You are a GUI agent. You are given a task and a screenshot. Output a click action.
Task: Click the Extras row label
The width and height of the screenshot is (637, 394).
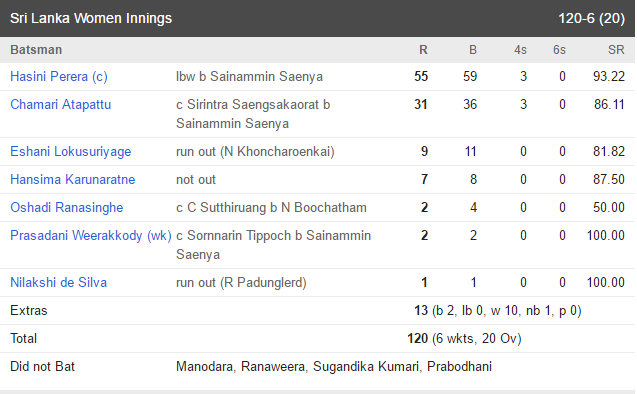pyautogui.click(x=29, y=310)
